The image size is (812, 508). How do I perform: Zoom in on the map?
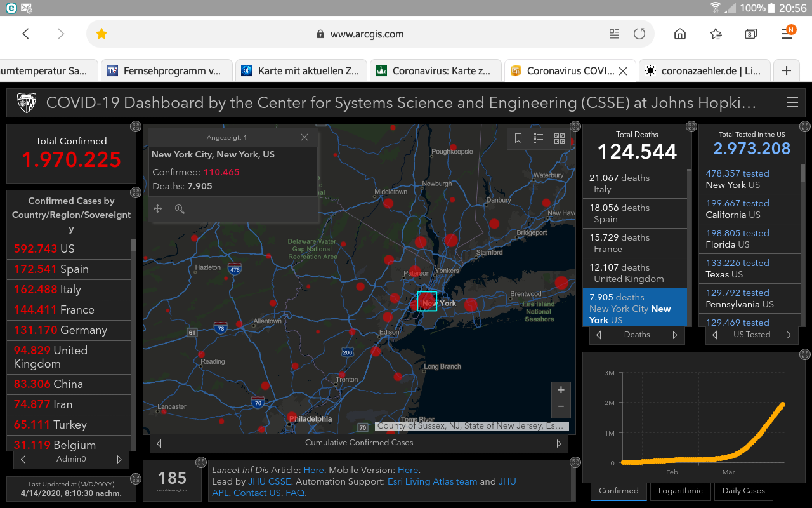click(x=561, y=390)
